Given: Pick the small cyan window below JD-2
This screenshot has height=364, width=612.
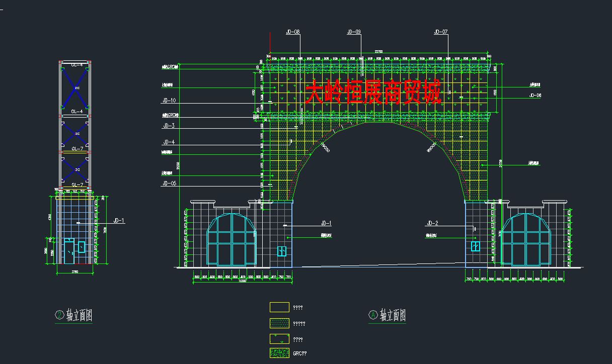Looking at the screenshot, I should [475, 246].
